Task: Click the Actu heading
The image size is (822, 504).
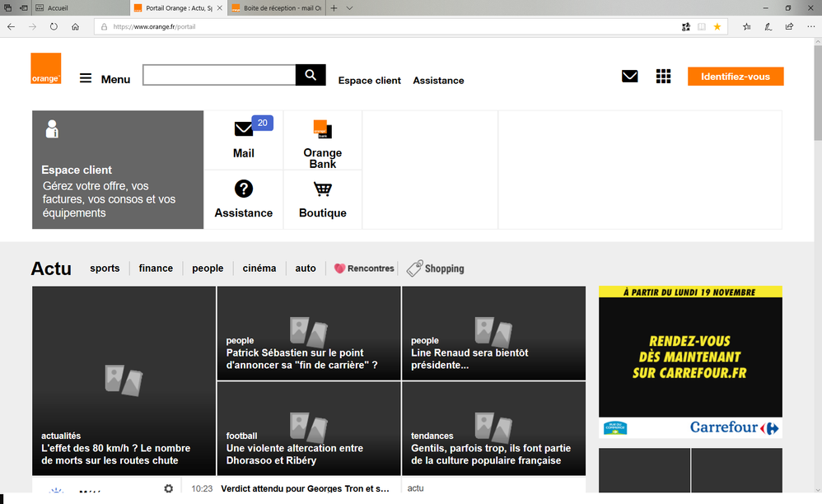Action: coord(51,268)
